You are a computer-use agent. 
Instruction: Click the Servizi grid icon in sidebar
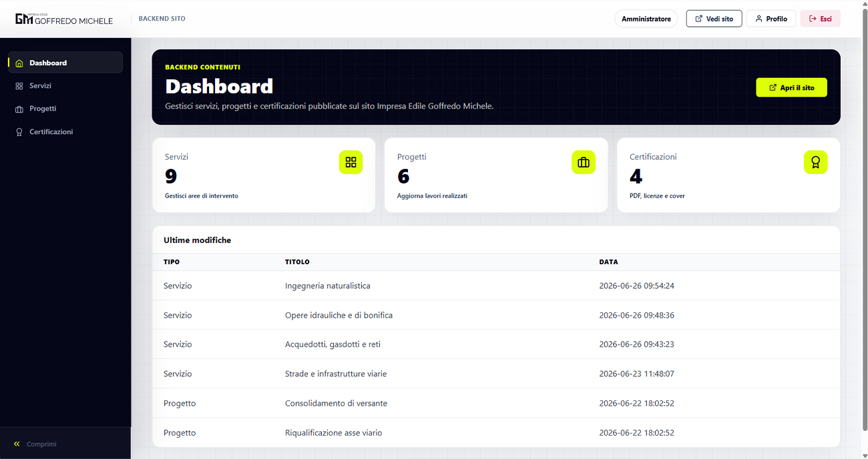(19, 86)
